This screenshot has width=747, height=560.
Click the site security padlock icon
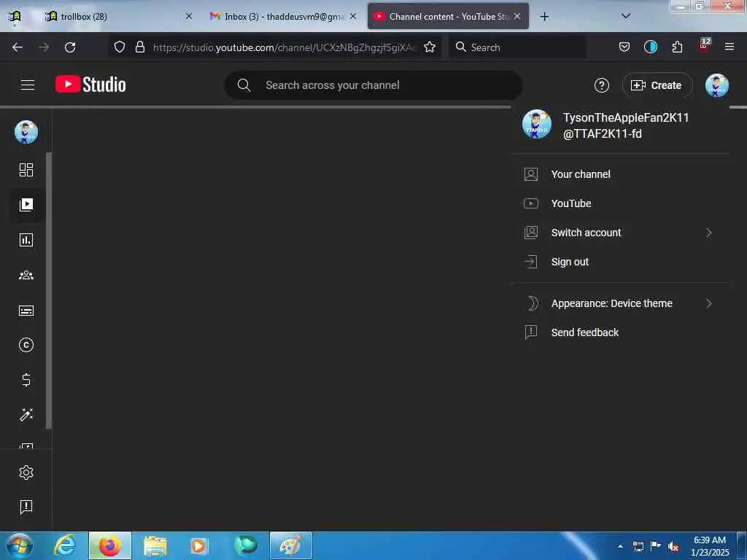pos(139,47)
